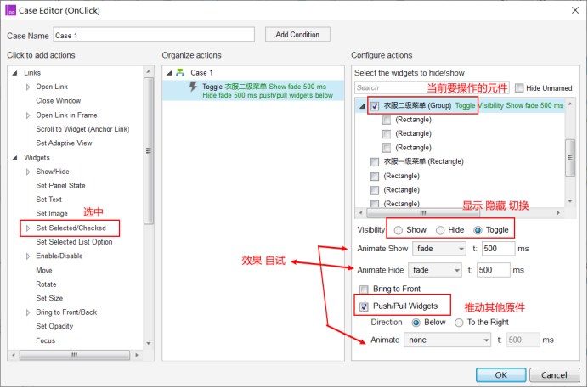
Task: Click the lightning bolt action icon
Action: point(193,87)
